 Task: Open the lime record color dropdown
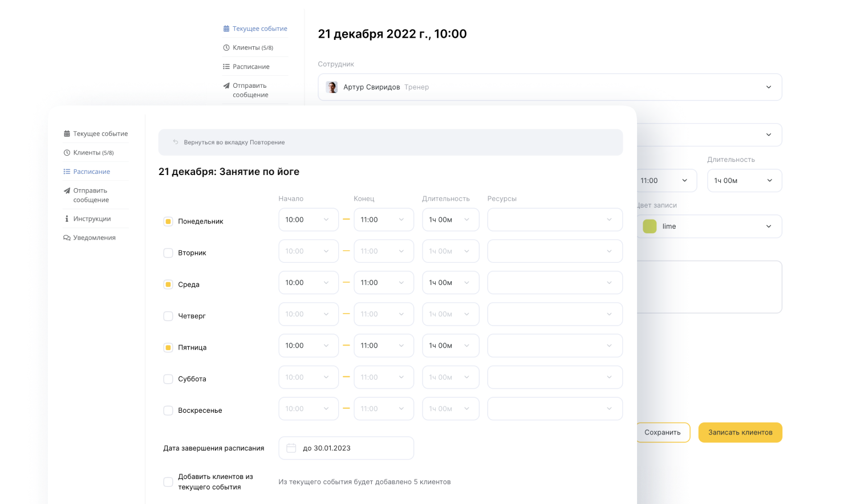[709, 226]
